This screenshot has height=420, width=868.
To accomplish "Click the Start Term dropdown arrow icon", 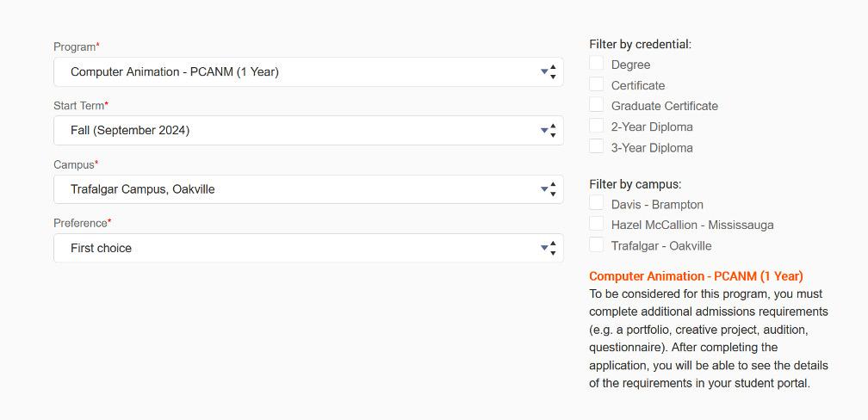I will 548,131.
